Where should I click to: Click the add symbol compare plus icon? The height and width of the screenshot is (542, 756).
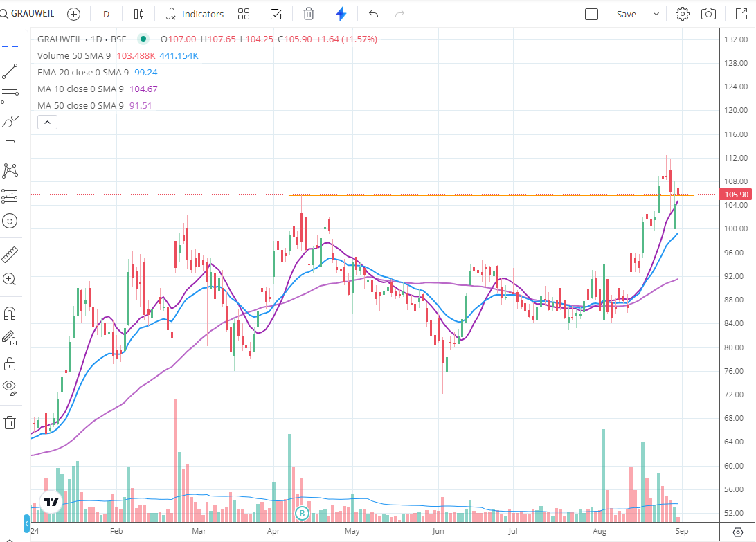pyautogui.click(x=74, y=14)
